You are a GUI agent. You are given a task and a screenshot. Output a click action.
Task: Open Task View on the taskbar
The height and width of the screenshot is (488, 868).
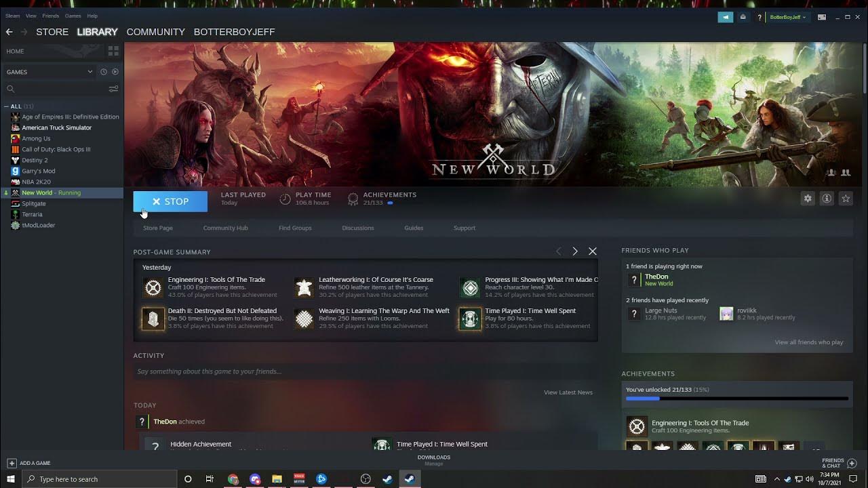[210, 479]
